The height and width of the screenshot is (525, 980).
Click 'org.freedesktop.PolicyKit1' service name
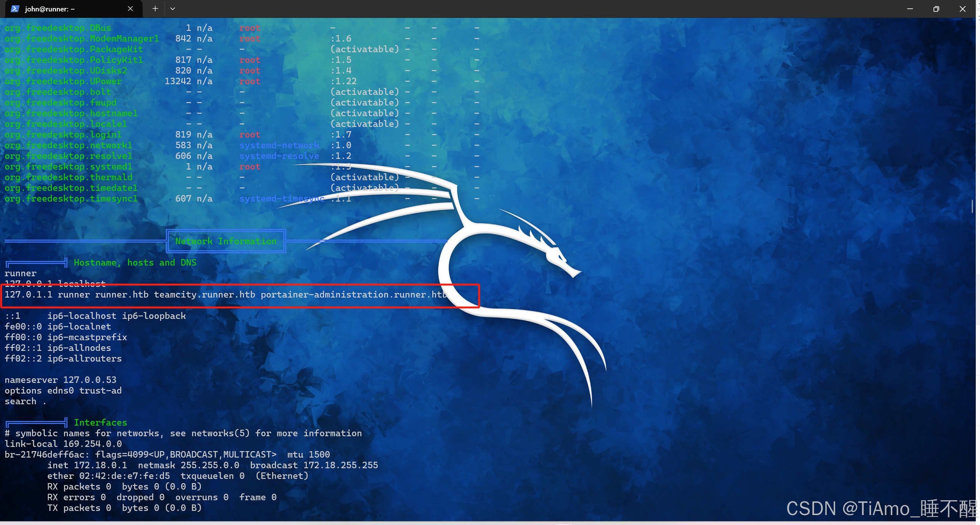[x=74, y=60]
